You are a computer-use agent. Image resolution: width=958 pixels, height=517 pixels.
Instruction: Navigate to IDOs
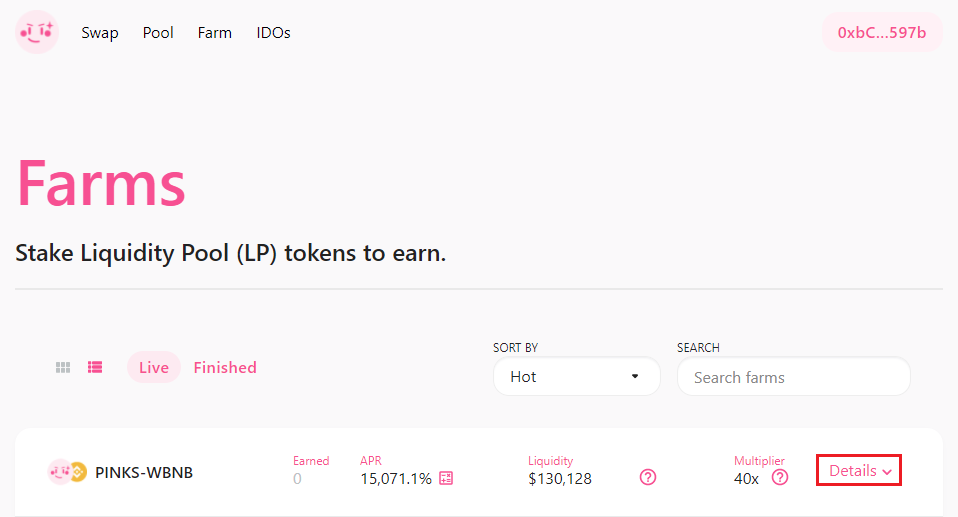tap(273, 33)
